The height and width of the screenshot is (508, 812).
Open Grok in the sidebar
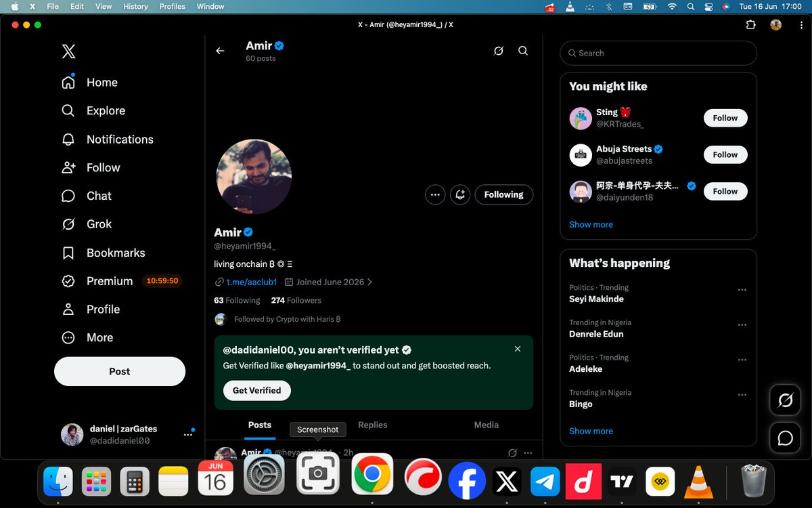[x=87, y=224]
